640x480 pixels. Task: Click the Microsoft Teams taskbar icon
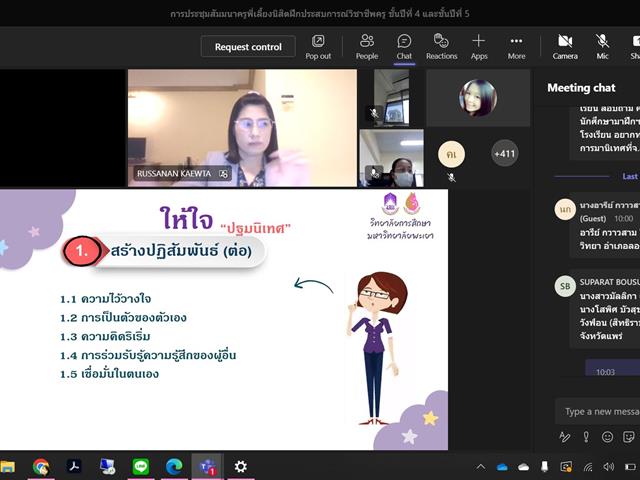207,467
